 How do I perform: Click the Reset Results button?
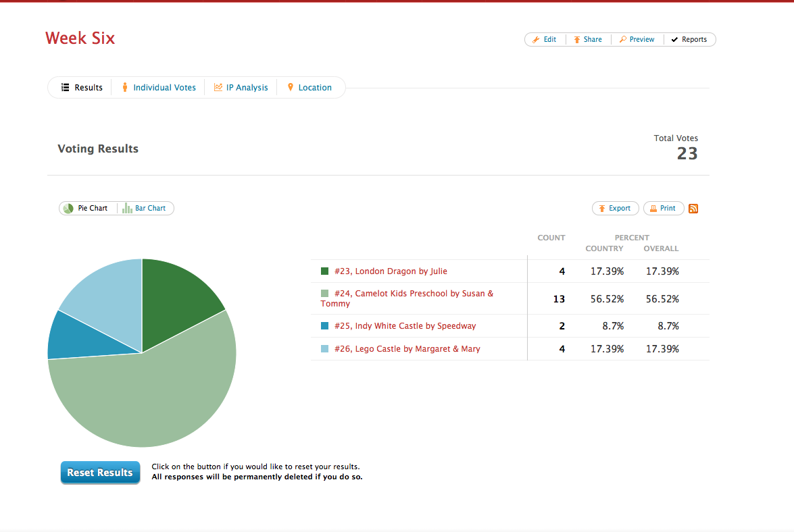click(x=100, y=473)
